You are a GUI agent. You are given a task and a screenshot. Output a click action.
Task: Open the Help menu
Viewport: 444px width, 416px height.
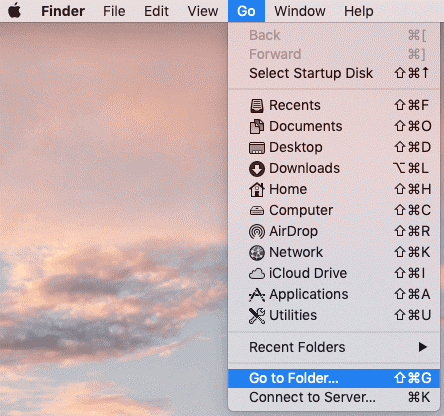pos(359,11)
